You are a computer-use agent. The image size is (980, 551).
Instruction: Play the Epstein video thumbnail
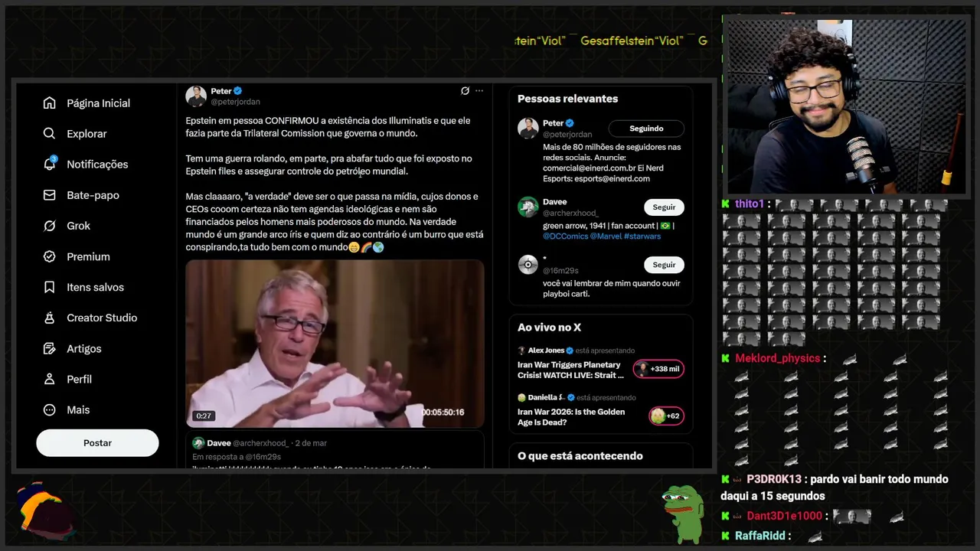[335, 344]
